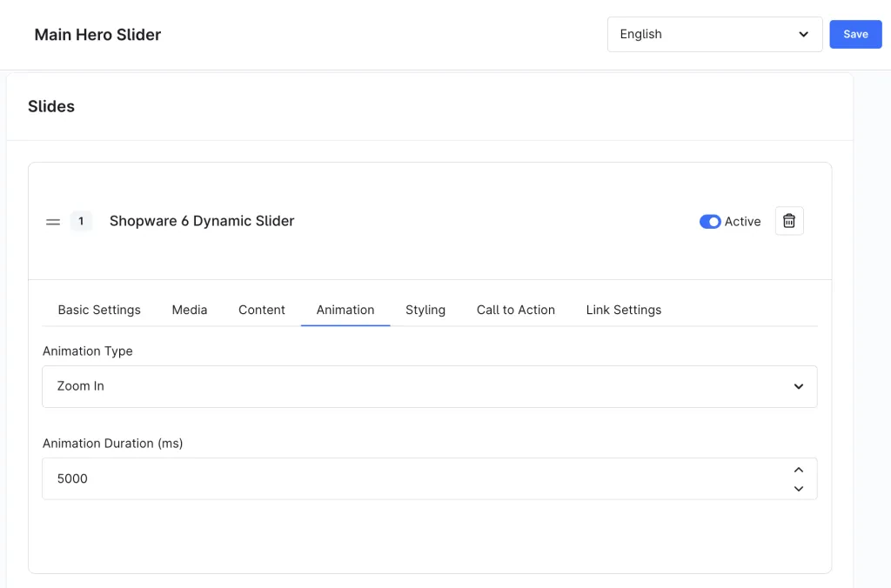Click the slide number 1 badge
The width and height of the screenshot is (891, 588).
[81, 221]
